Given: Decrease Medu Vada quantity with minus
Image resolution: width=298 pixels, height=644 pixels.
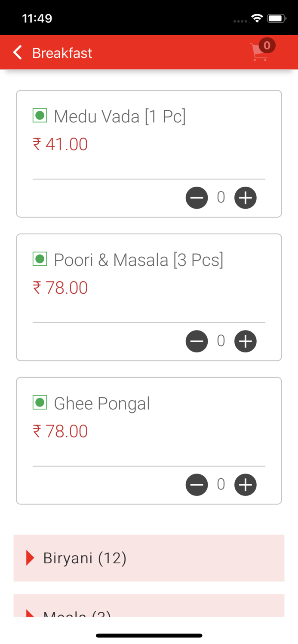Looking at the screenshot, I should (x=197, y=198).
